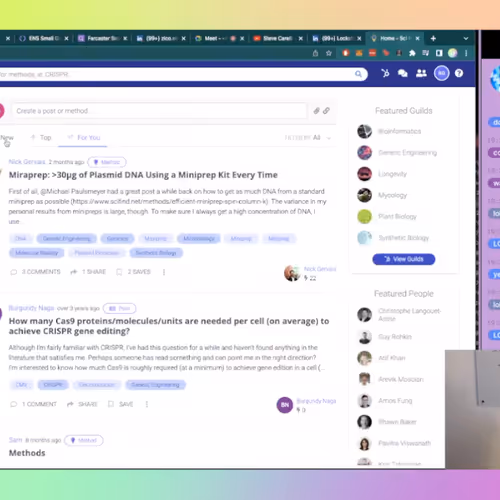Click the Create a post or method field
Screen dimensions: 500x500
coord(159,111)
